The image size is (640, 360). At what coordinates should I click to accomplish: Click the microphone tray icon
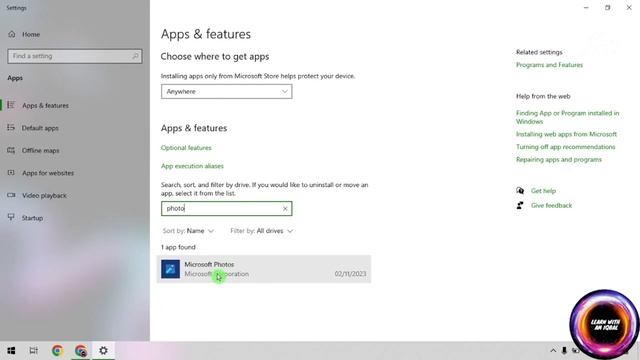[x=564, y=351]
